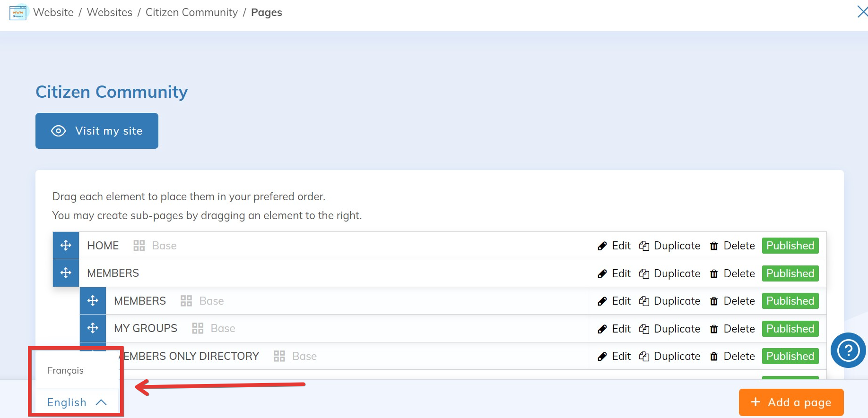Viewport: 868px width, 418px height.
Task: Toggle Published status of MEMBERS ONLY DIRECTORY
Action: tap(790, 356)
